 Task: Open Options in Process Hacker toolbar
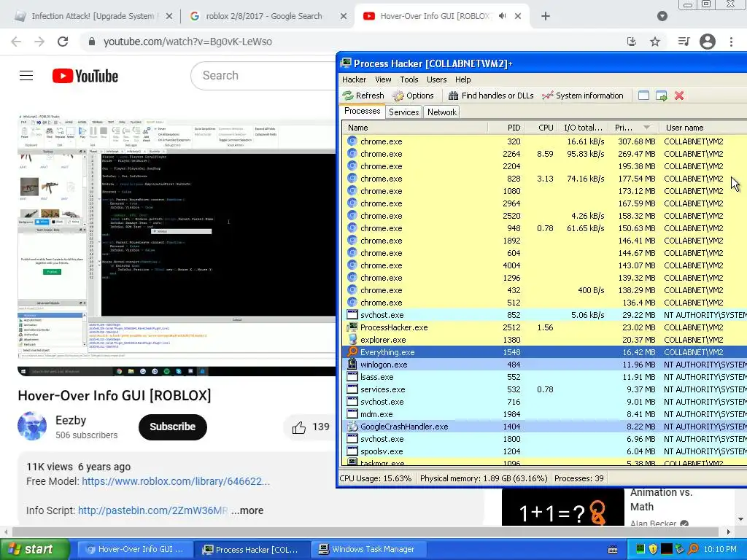413,96
